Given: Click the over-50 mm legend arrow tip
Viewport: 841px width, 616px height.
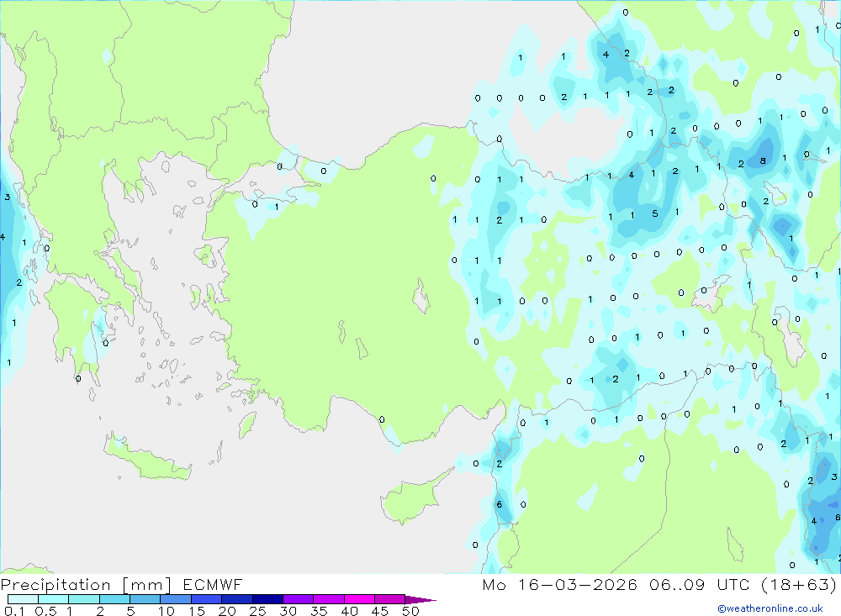Looking at the screenshot, I should point(420,599).
